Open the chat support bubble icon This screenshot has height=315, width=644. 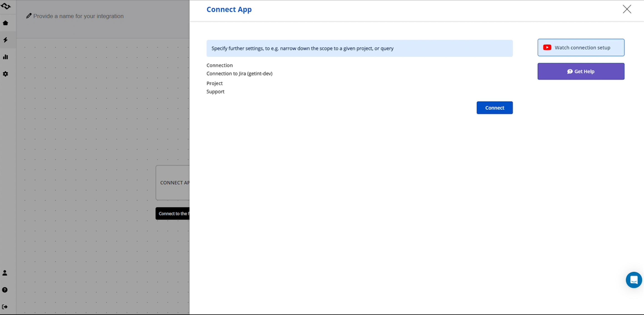pos(634,280)
